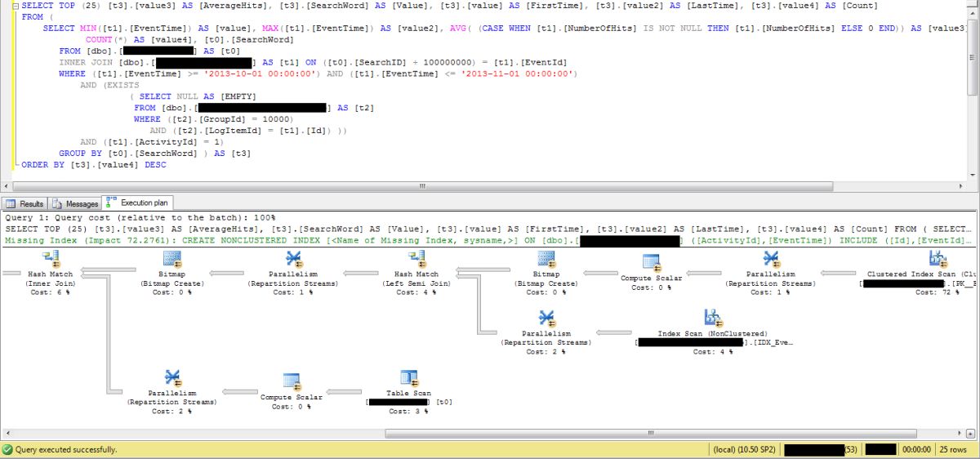The height and width of the screenshot is (459, 980).
Task: Select the Table Scan operator icon
Action: (409, 377)
